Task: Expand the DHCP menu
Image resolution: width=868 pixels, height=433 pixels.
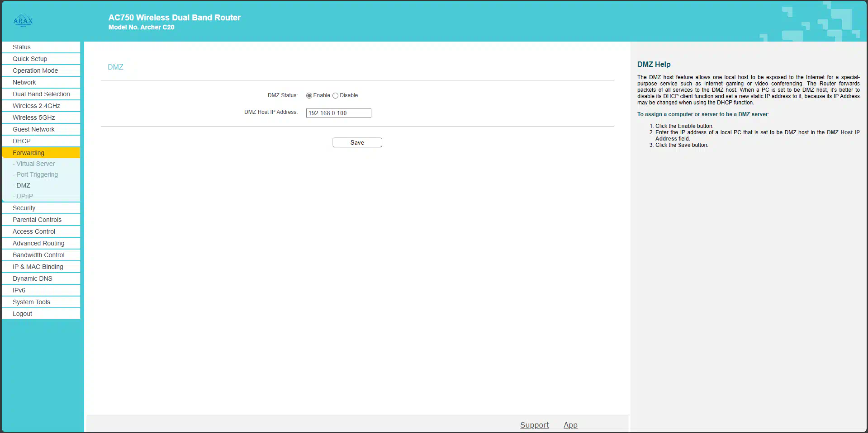Action: point(41,141)
